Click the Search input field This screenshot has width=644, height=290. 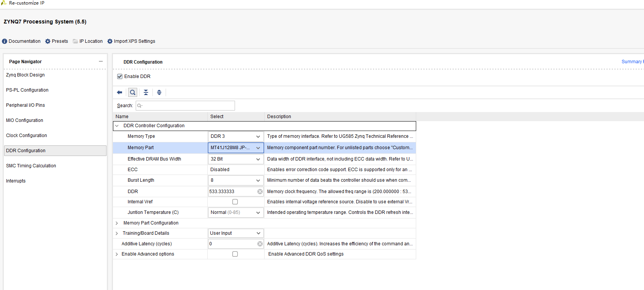(x=185, y=106)
